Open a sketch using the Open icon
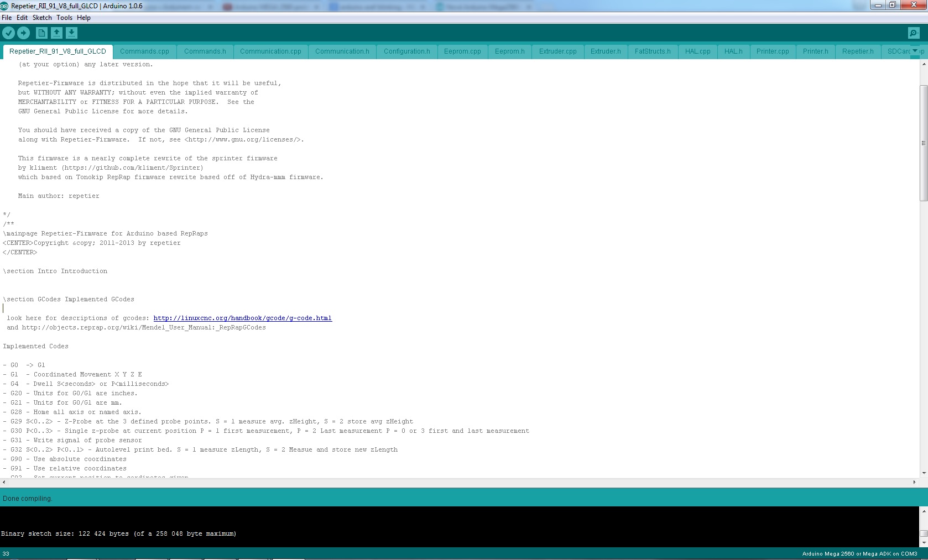 pos(56,33)
